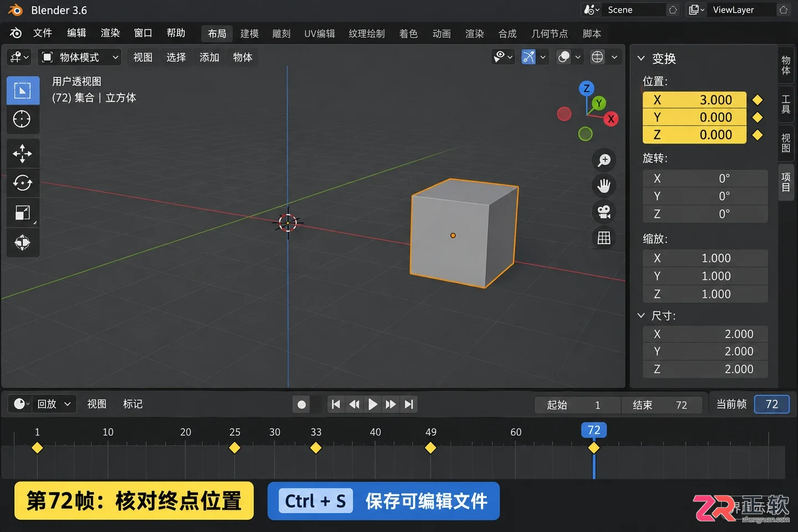798x532 pixels.
Task: Jump to the end frame
Action: coord(409,405)
